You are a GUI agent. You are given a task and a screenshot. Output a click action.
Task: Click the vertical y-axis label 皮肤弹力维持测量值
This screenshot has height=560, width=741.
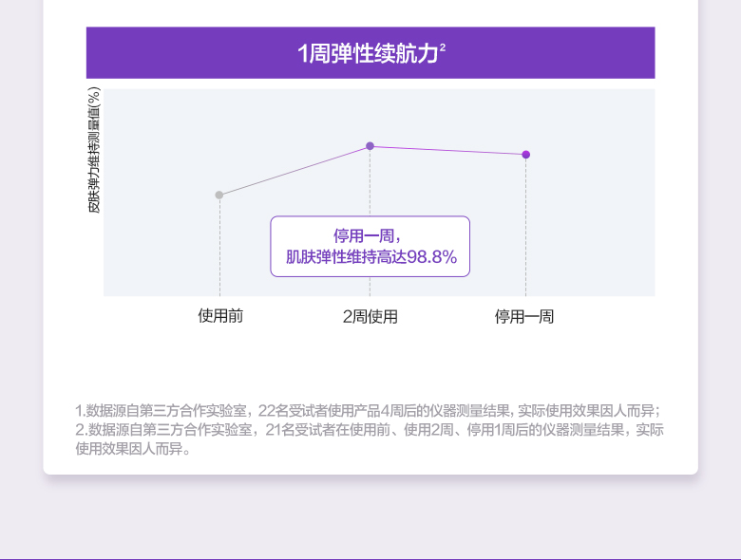click(94, 149)
